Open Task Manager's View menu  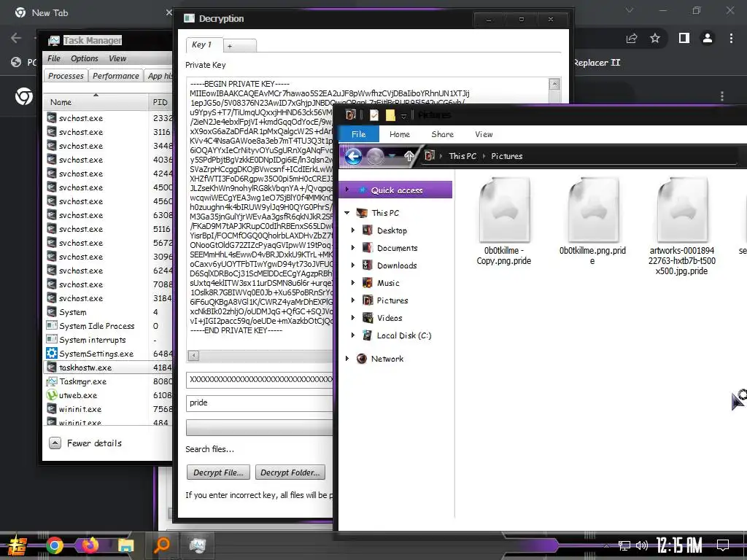tap(117, 58)
